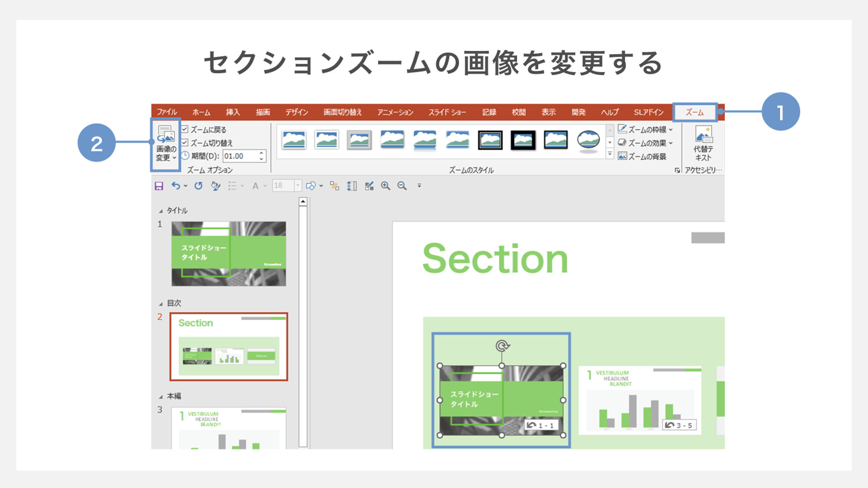This screenshot has height=488, width=868.
Task: Open the Undo history dropdown arrow
Action: [x=185, y=186]
